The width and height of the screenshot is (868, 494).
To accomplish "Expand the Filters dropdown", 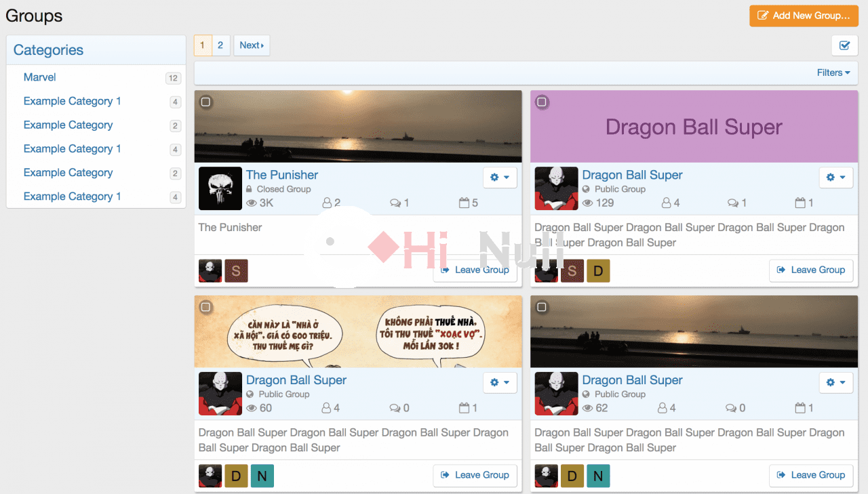I will point(833,73).
